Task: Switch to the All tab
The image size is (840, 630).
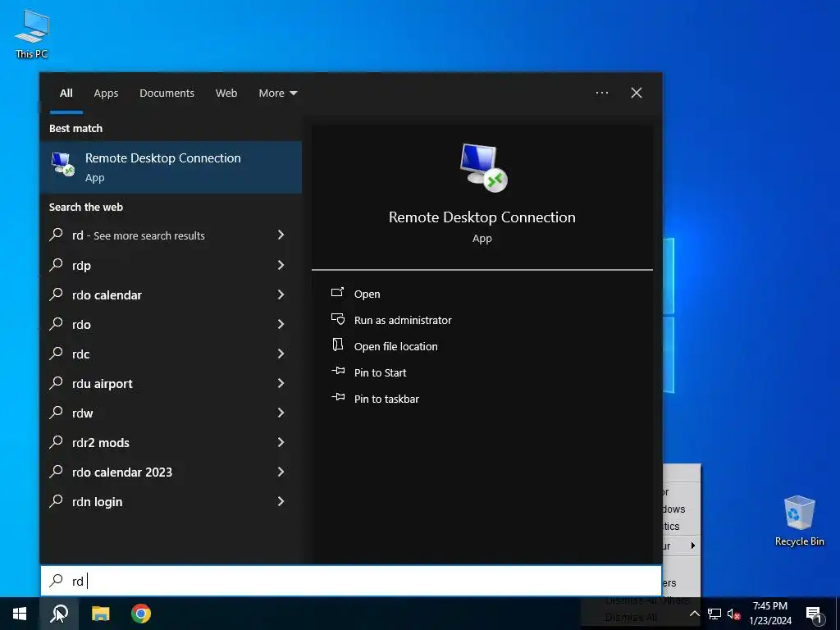Action: pos(66,94)
